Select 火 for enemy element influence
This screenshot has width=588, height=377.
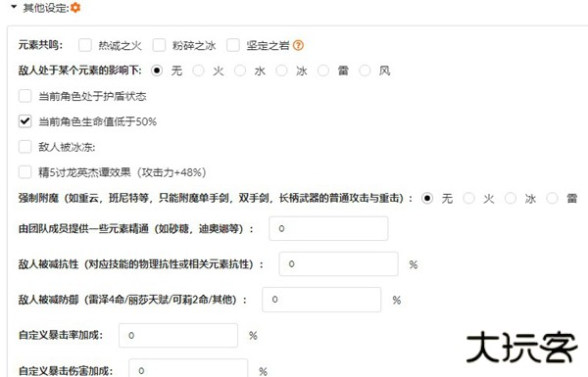pos(198,71)
